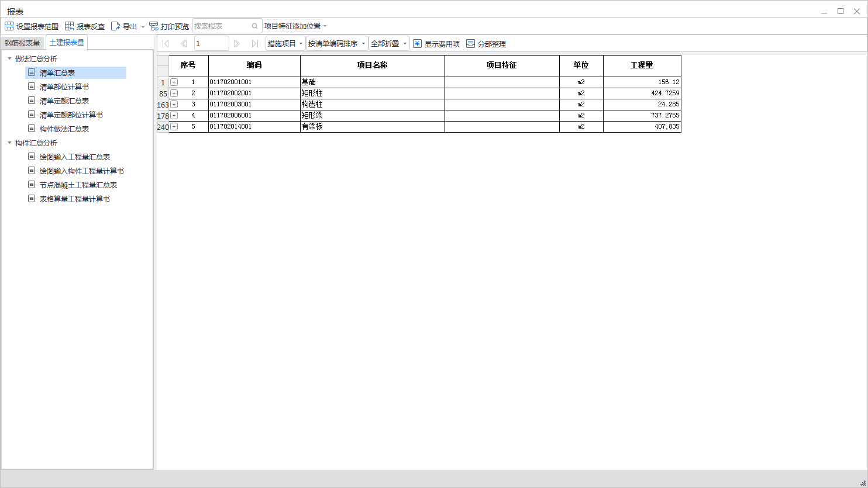
Task: Open the 全部折叠 dropdown
Action: click(389, 43)
